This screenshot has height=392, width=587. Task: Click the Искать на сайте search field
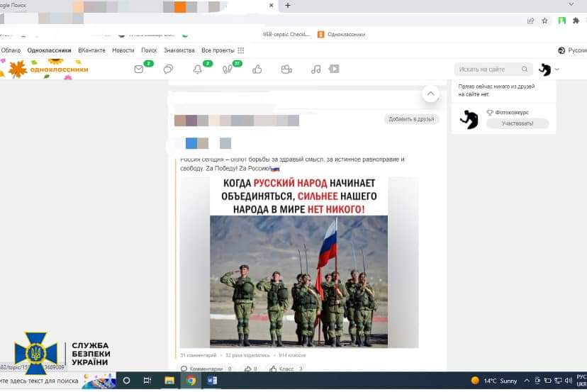click(488, 69)
